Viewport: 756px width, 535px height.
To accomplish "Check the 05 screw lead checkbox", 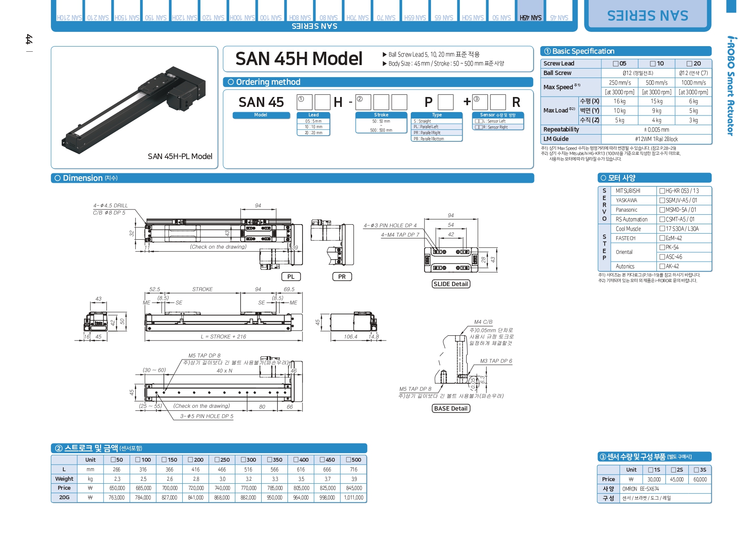I will [x=615, y=63].
